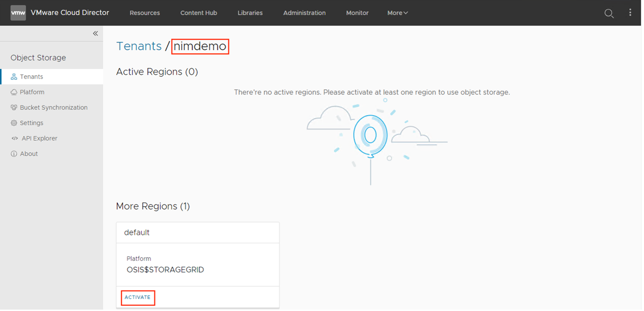644x311 pixels.
Task: Click the Object Storage sidebar heading
Action: (38, 58)
